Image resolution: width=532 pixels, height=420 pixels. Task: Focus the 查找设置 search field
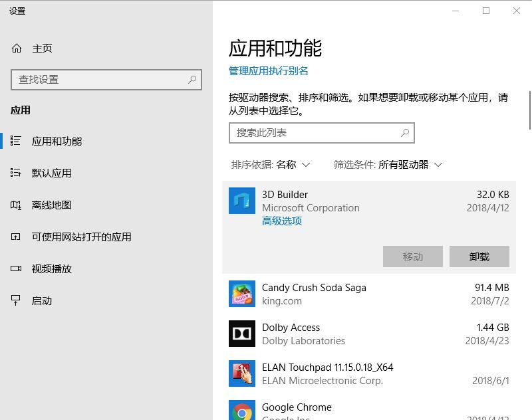(106, 80)
